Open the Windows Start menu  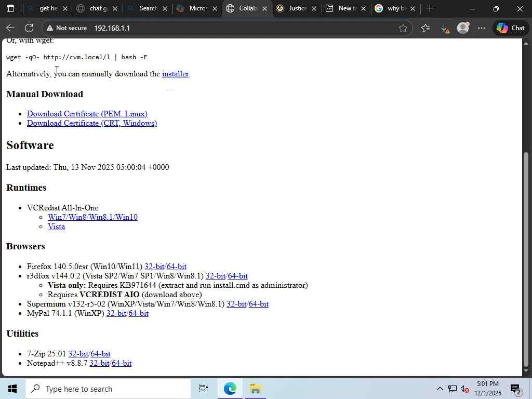click(12, 389)
